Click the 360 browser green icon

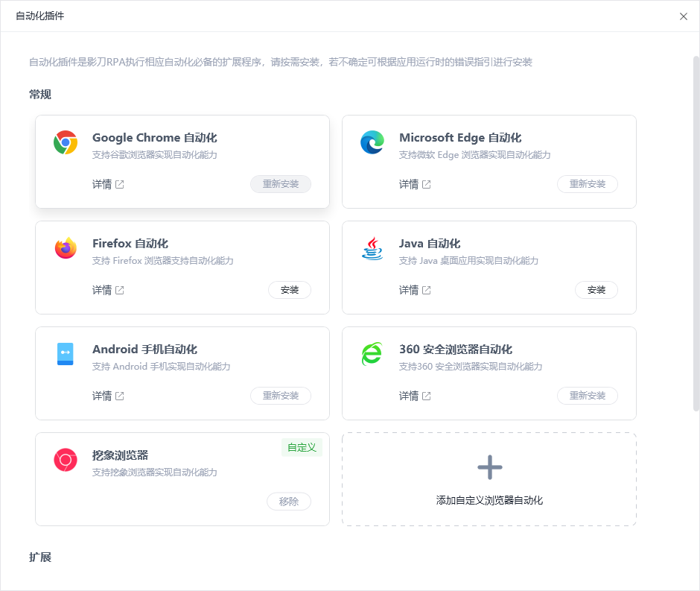pos(372,354)
